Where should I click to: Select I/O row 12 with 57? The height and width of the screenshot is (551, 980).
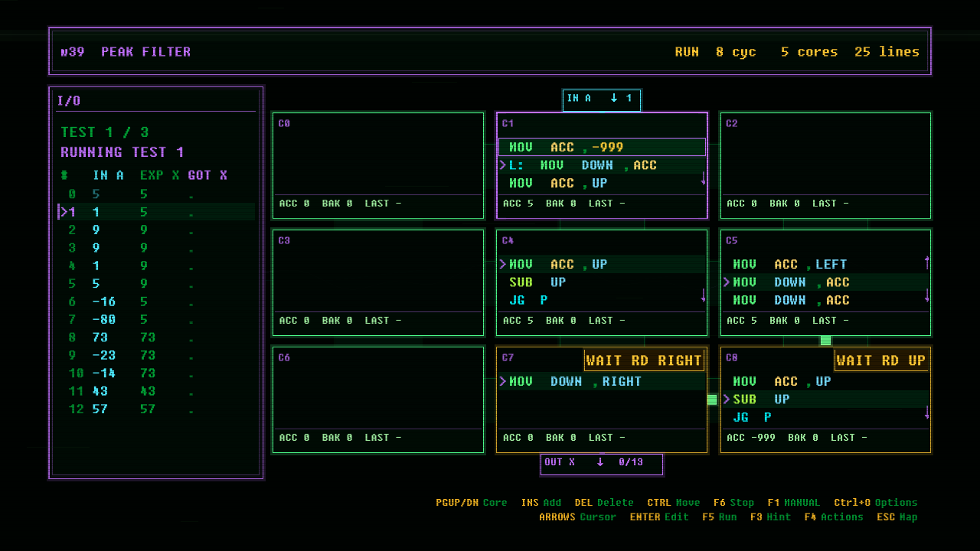coord(156,409)
